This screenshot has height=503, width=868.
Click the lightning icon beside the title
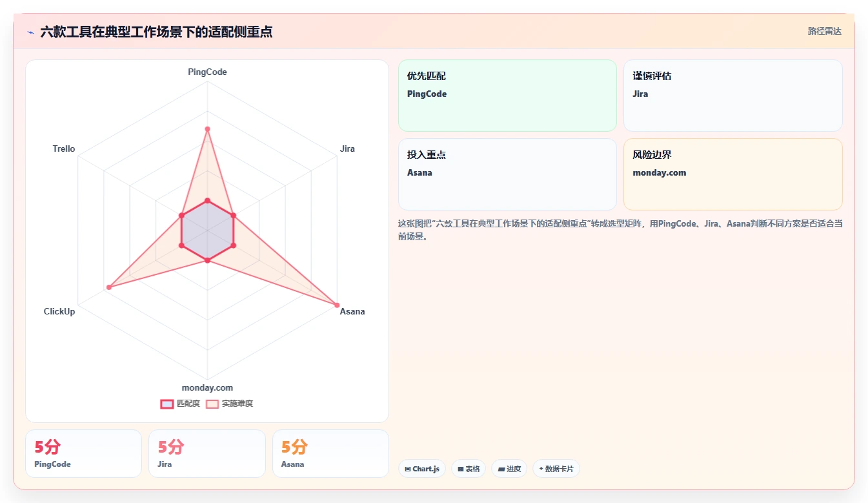pos(30,32)
